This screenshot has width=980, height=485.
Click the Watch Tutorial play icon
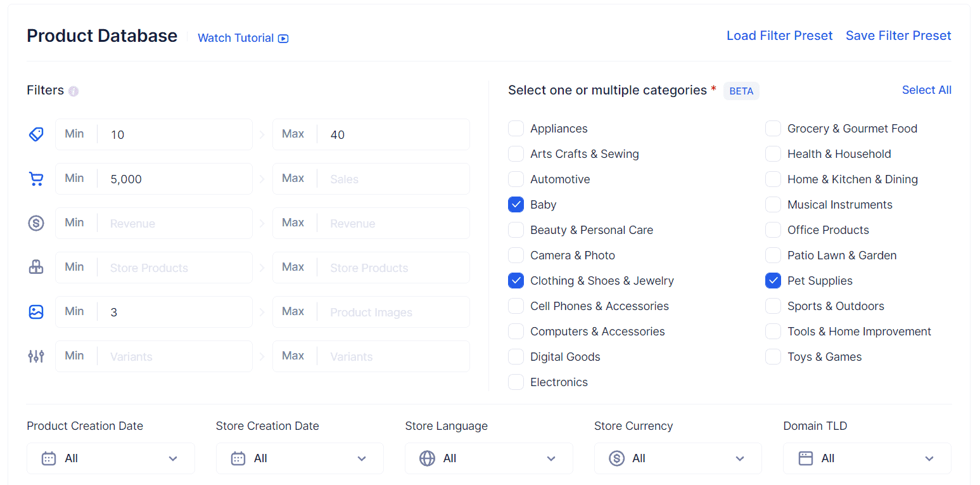(x=283, y=38)
